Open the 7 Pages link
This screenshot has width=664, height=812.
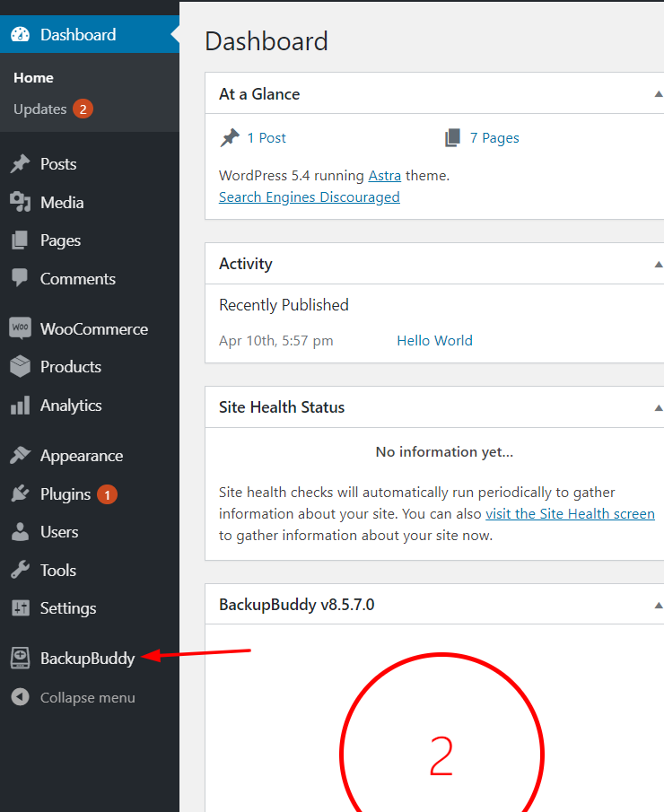tap(494, 138)
